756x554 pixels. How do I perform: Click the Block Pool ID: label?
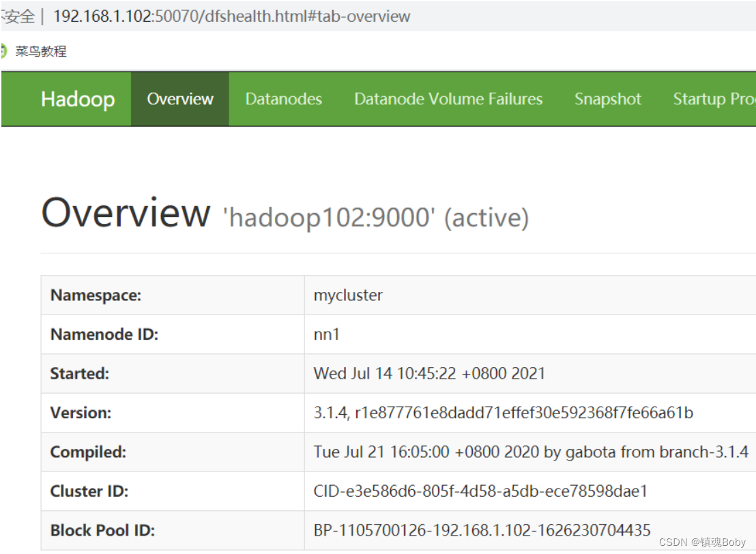(x=102, y=530)
